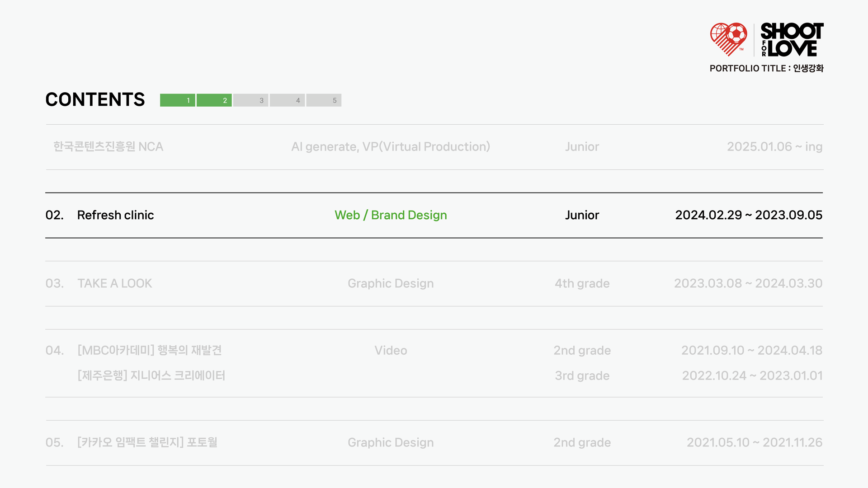Click the AI generate, VP(Virtual Production) label
Image resolution: width=868 pixels, height=488 pixels.
391,147
